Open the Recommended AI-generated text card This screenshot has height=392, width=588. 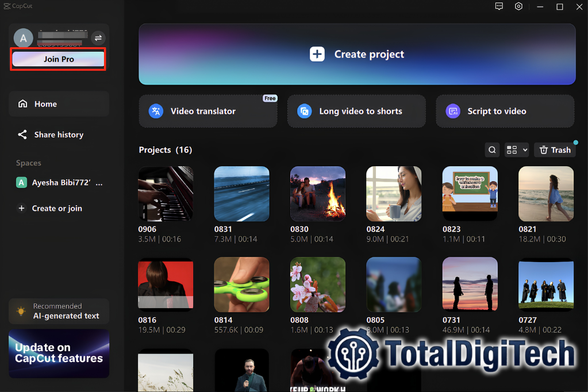[x=59, y=312]
